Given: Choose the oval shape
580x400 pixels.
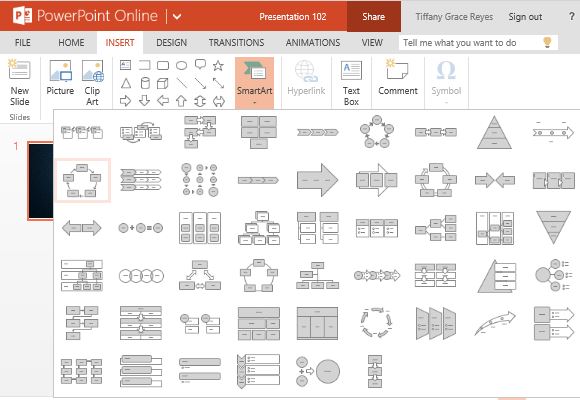Looking at the screenshot, I should (x=181, y=66).
